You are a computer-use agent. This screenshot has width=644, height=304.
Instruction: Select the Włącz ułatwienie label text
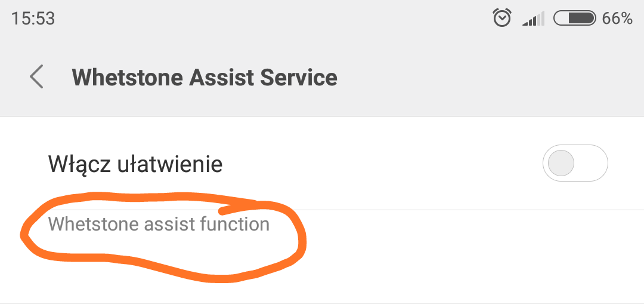pyautogui.click(x=135, y=164)
